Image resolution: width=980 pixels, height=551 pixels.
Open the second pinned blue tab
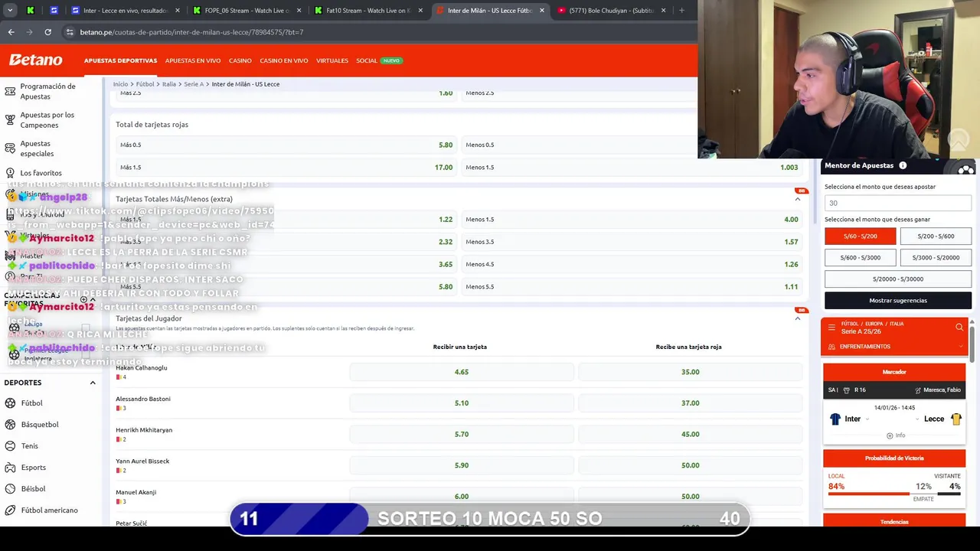(54, 11)
